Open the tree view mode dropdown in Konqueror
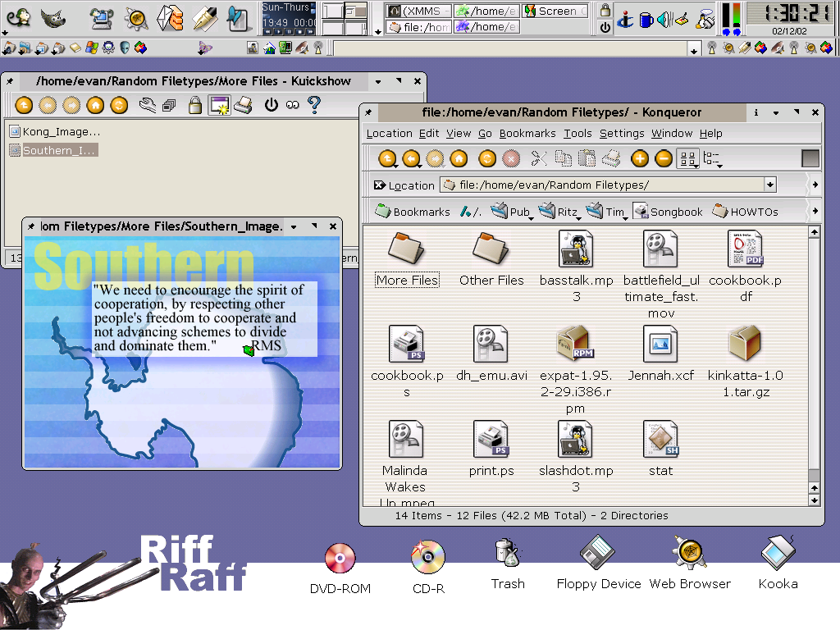The height and width of the screenshot is (630, 840). (x=713, y=158)
